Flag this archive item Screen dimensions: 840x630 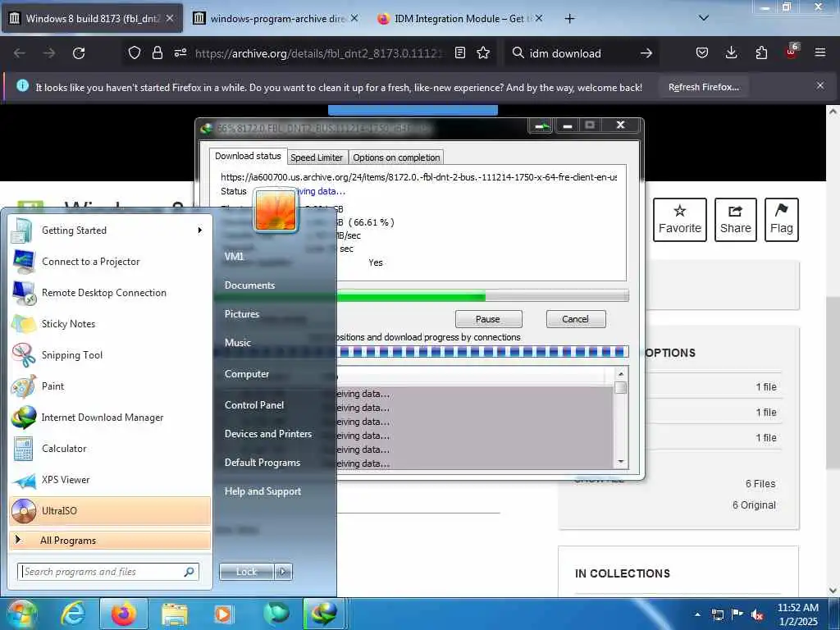(x=782, y=220)
